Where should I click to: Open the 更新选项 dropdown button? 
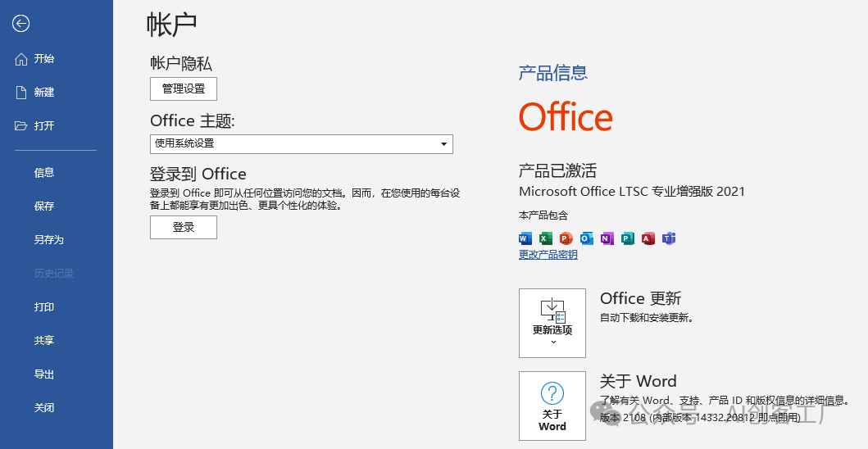point(552,323)
